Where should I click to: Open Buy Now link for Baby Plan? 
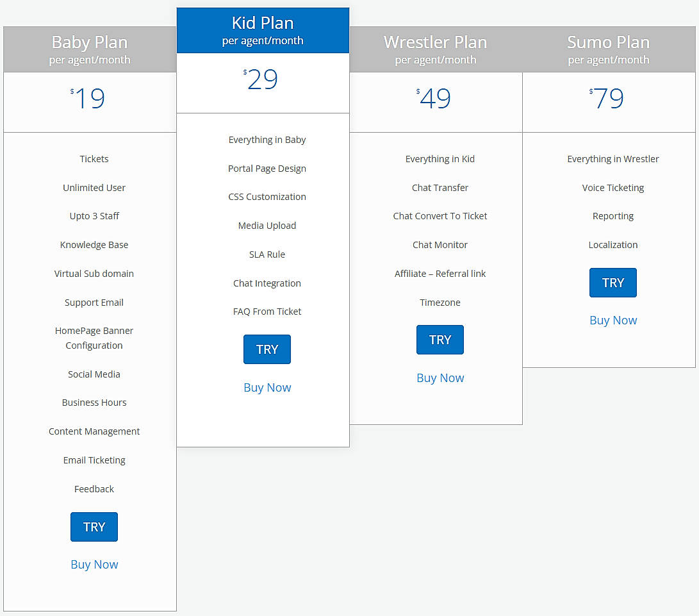[94, 565]
